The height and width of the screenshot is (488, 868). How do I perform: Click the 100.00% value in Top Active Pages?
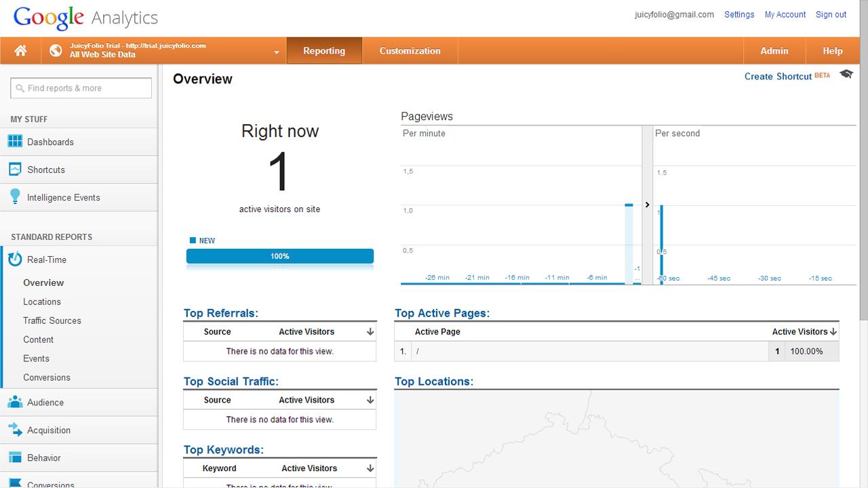click(x=806, y=351)
